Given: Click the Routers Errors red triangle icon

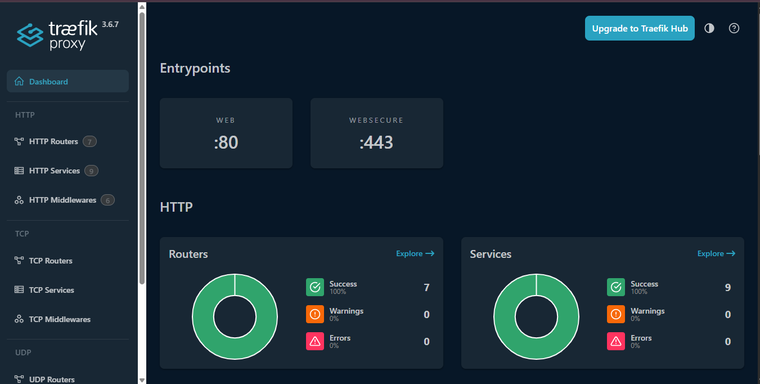Looking at the screenshot, I should point(315,341).
